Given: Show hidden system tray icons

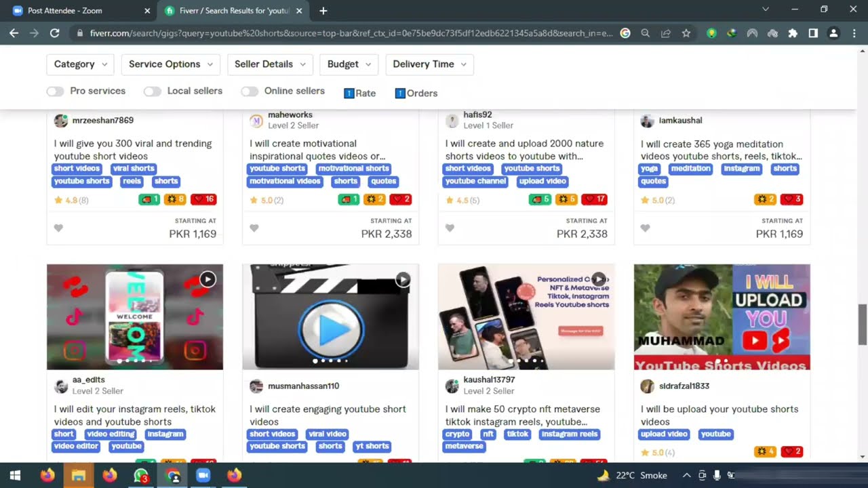Looking at the screenshot, I should (x=686, y=475).
